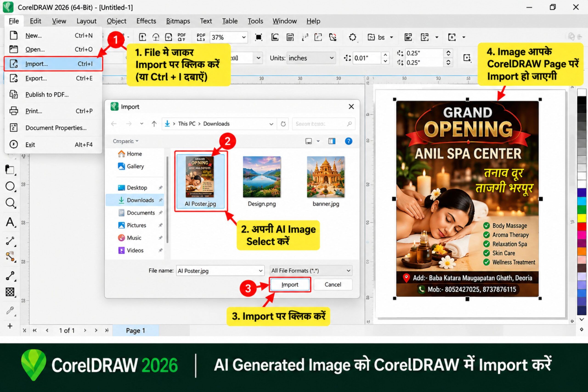The image size is (588, 392).
Task: Select the Text tool (A)
Action: 10,222
